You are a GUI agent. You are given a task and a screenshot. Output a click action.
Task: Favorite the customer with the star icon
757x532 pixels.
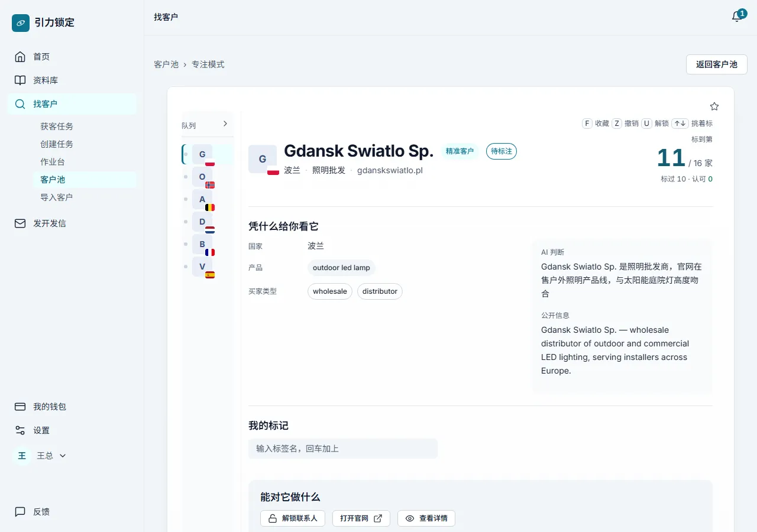tap(714, 106)
